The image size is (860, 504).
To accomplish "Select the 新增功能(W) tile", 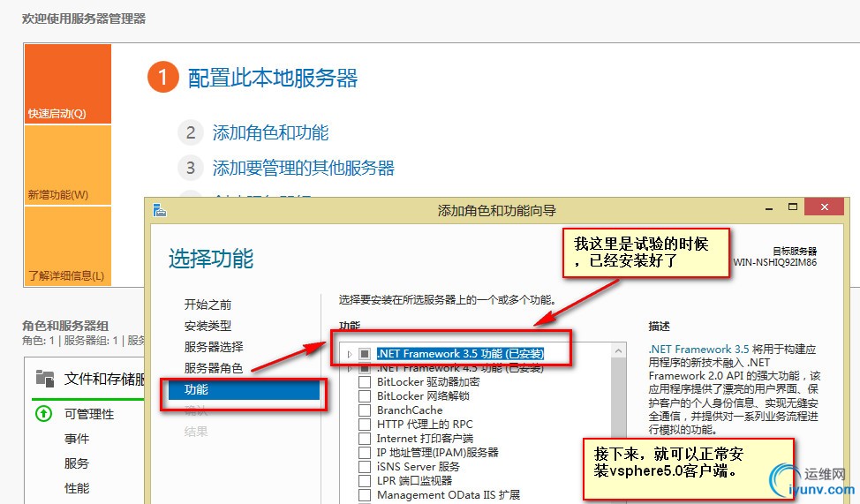I will click(68, 165).
